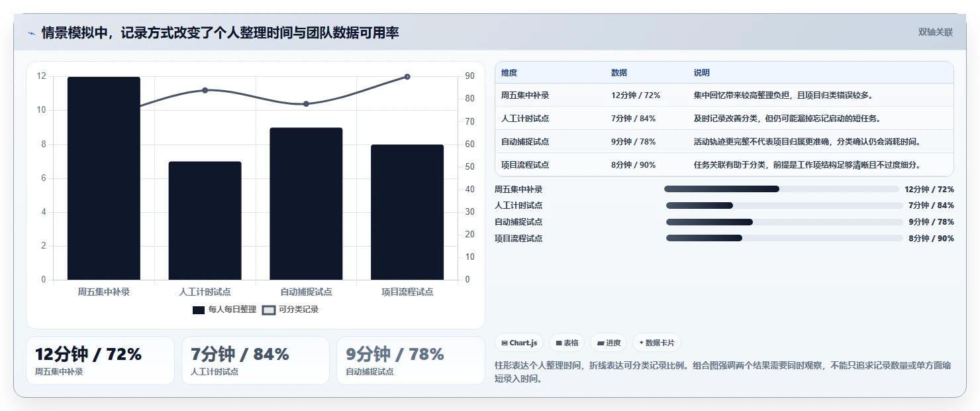Select table cell 项目流程试点
Viewport: 980px width, 411px height.
coord(525,165)
